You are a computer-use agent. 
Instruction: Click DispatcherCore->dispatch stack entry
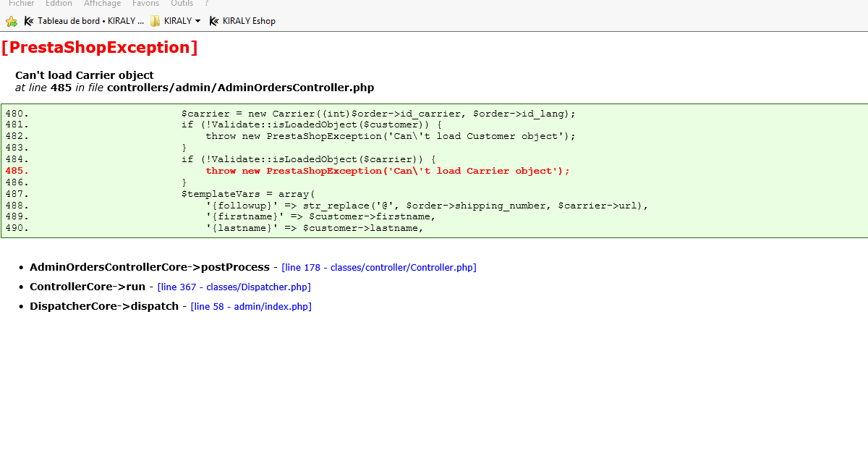(104, 306)
